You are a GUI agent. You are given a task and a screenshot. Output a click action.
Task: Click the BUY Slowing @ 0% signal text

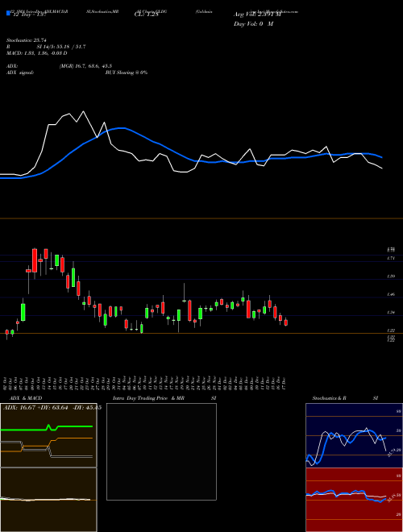click(127, 73)
